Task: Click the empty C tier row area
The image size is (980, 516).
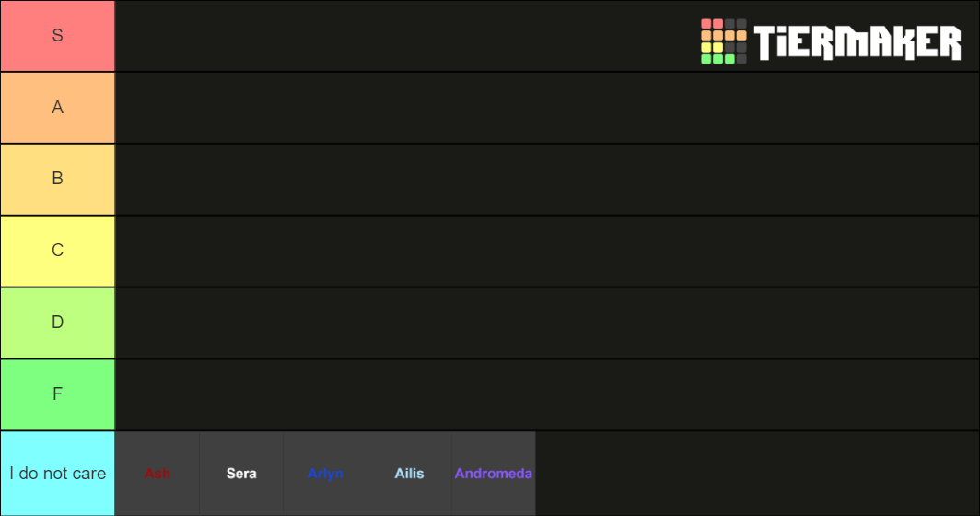Action: point(547,251)
